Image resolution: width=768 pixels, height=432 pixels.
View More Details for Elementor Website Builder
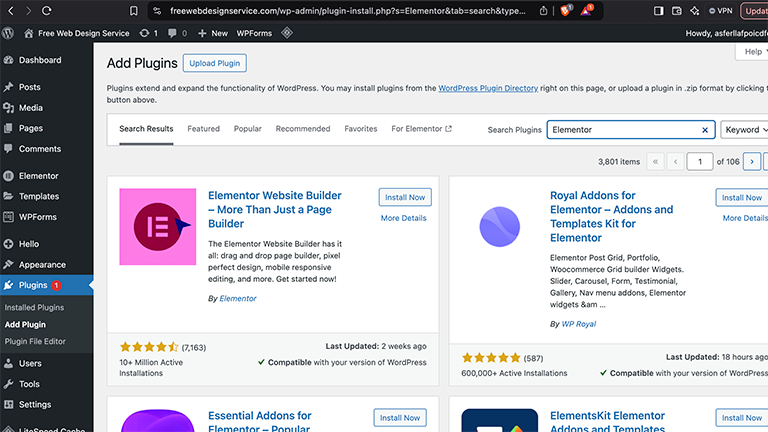click(x=404, y=218)
